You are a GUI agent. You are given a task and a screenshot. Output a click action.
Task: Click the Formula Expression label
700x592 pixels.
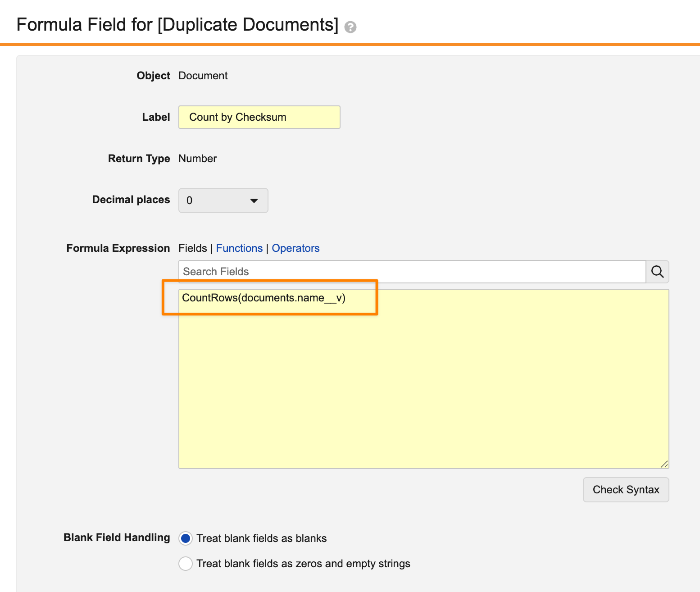coord(118,248)
